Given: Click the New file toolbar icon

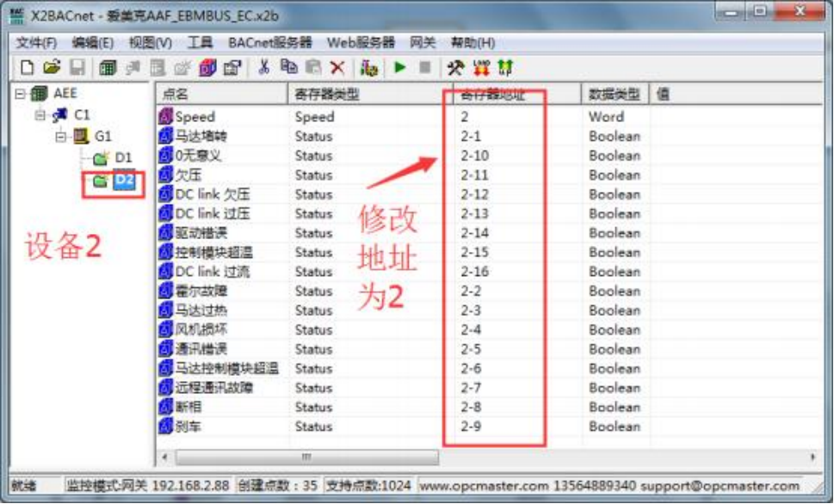Looking at the screenshot, I should pyautogui.click(x=27, y=68).
